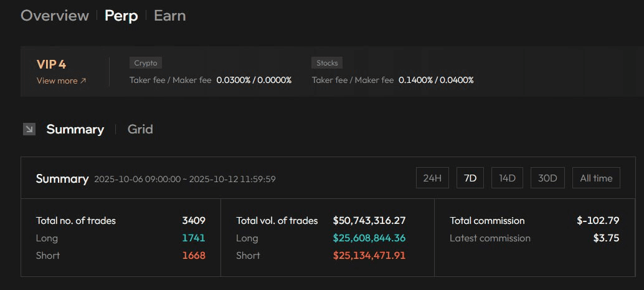Click the summary date range text

pyautogui.click(x=184, y=179)
